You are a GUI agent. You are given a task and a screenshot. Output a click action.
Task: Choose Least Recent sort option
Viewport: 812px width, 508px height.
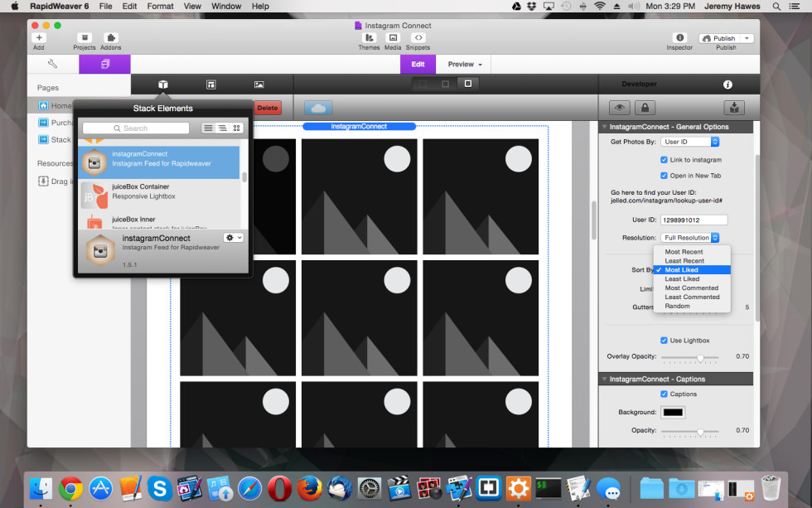pyautogui.click(x=692, y=261)
